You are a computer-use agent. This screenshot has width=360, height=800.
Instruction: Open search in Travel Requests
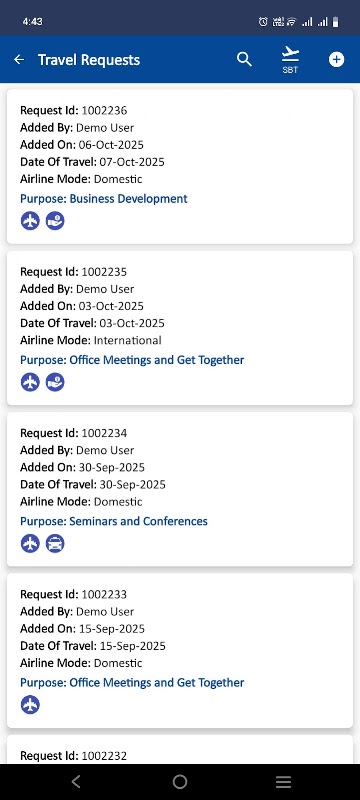click(x=244, y=60)
